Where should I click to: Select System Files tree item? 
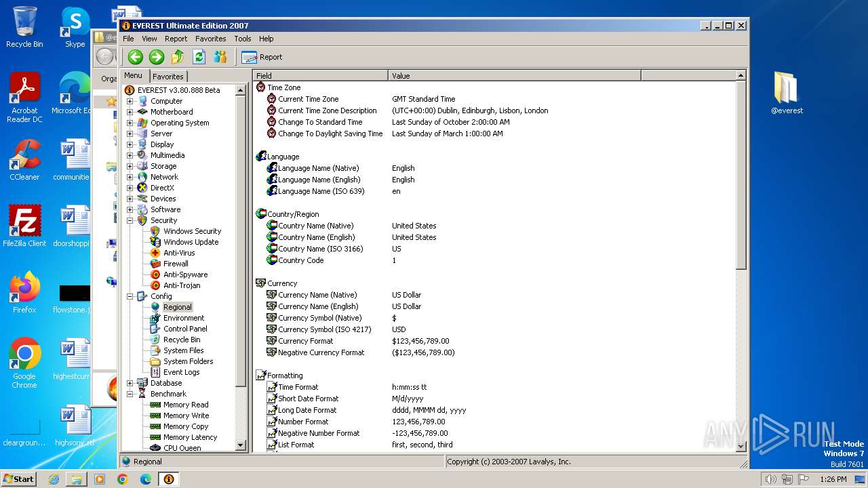coord(183,350)
